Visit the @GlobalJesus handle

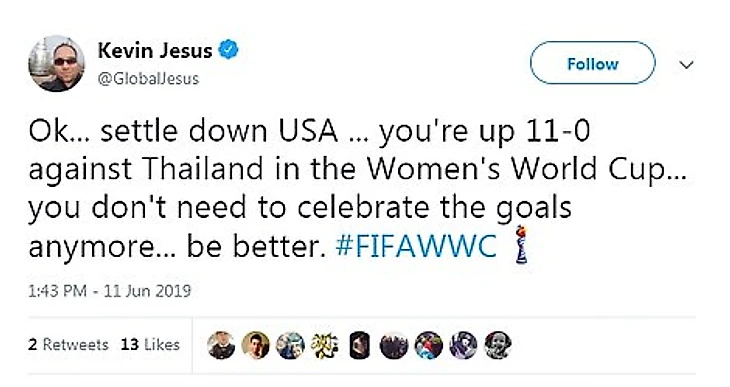point(148,79)
